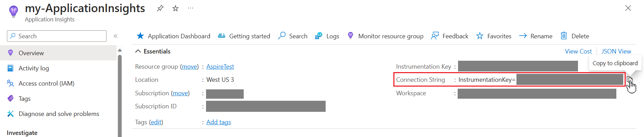Open Application Dashboard from toolbar
This screenshot has height=137, width=644.
point(173,36)
